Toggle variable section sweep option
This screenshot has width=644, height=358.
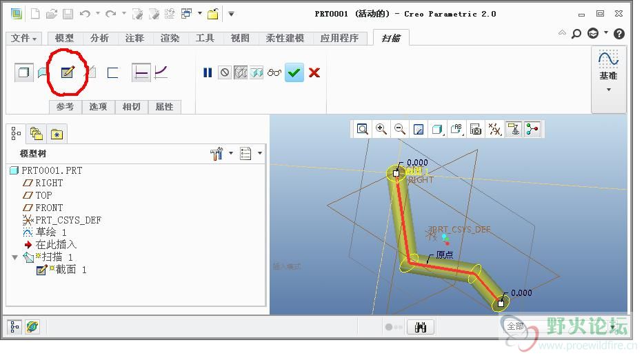(161, 72)
